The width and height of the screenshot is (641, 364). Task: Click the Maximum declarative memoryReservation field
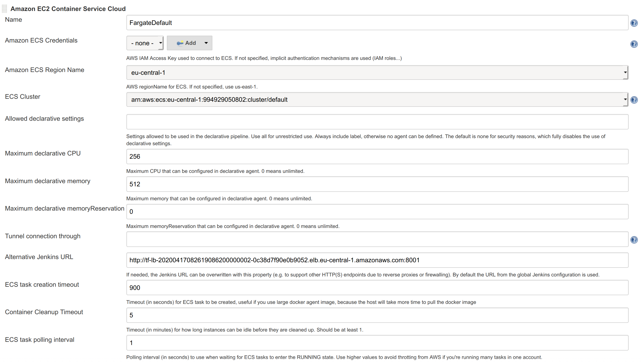click(377, 212)
